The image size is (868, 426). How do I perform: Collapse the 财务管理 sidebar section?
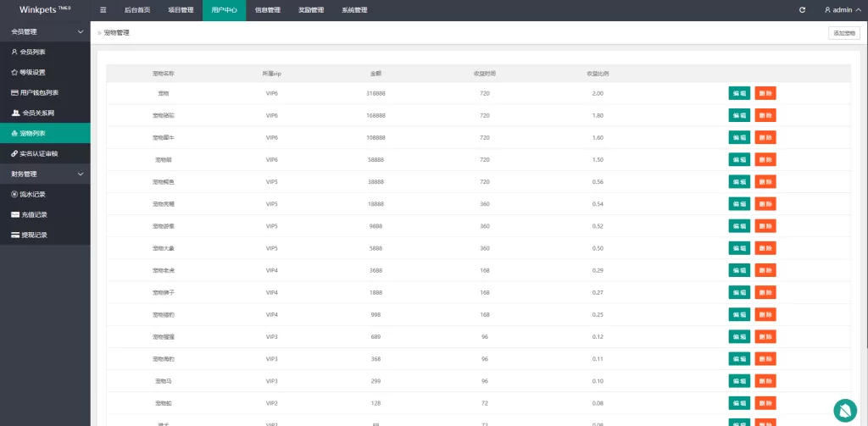pyautogui.click(x=80, y=174)
